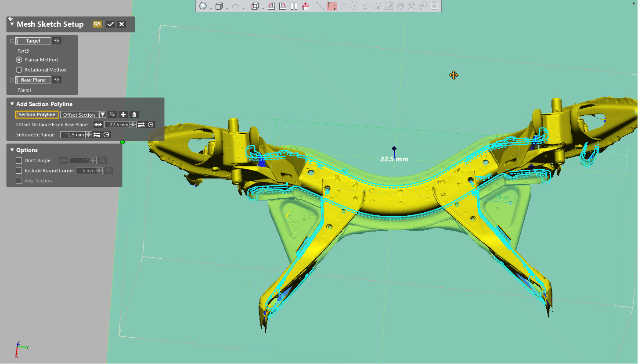
Task: Click the Silhouette Range value stepper arrows
Action: pyautogui.click(x=89, y=135)
